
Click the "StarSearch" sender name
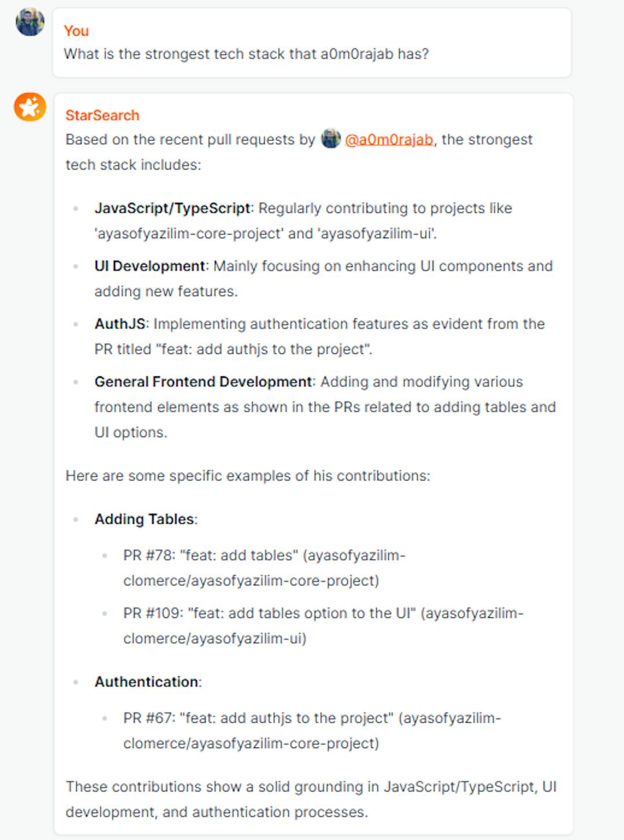(x=102, y=115)
